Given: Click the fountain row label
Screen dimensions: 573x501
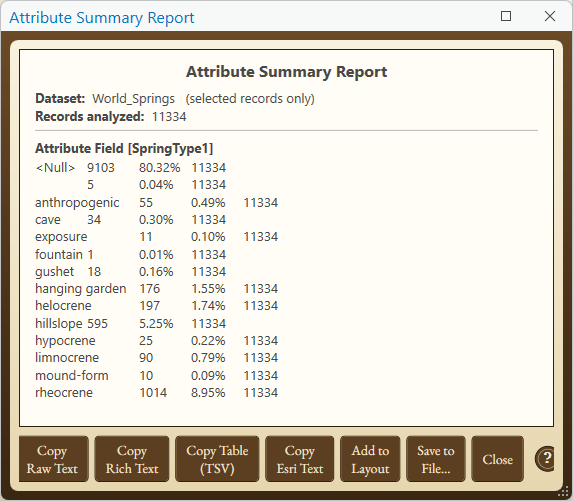Looking at the screenshot, I should (x=59, y=255).
